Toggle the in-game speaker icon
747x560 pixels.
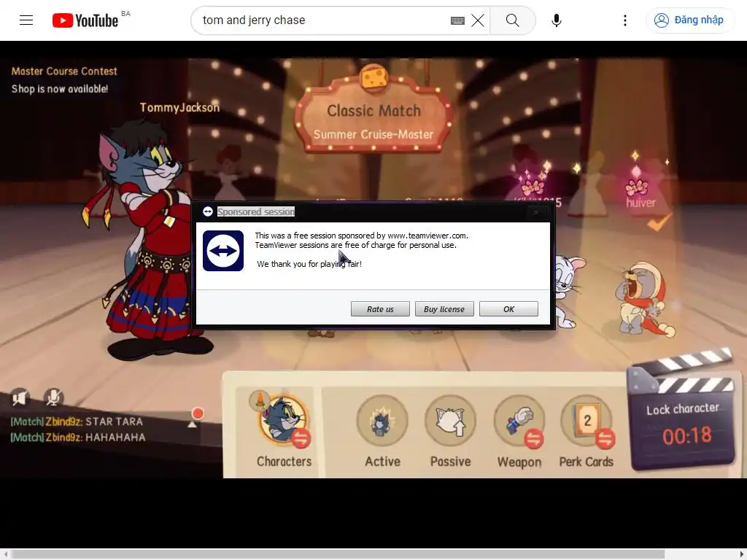20,397
